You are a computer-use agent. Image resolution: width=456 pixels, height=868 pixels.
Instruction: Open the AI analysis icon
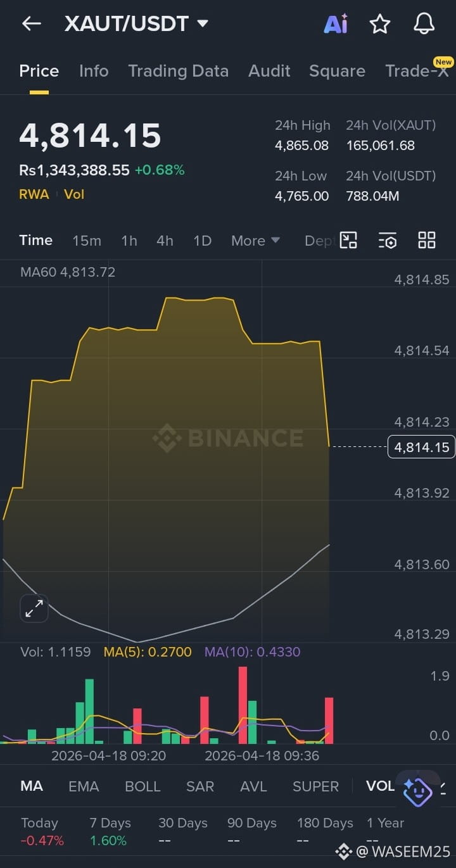(x=336, y=24)
